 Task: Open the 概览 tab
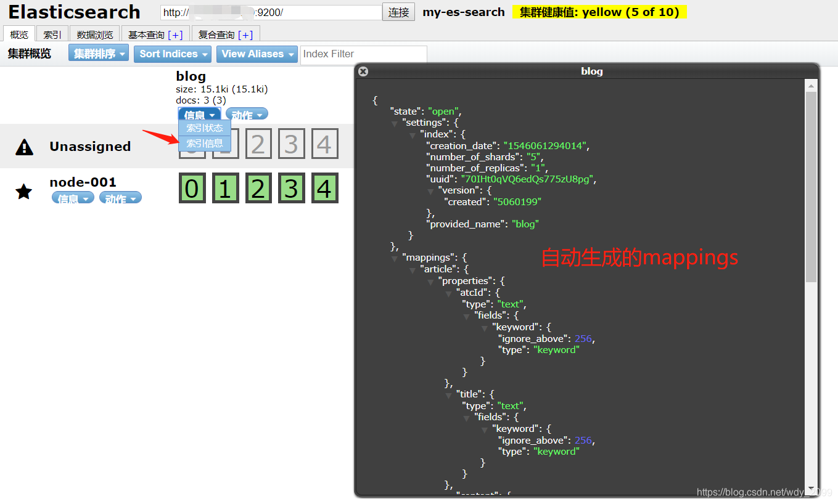pyautogui.click(x=19, y=35)
